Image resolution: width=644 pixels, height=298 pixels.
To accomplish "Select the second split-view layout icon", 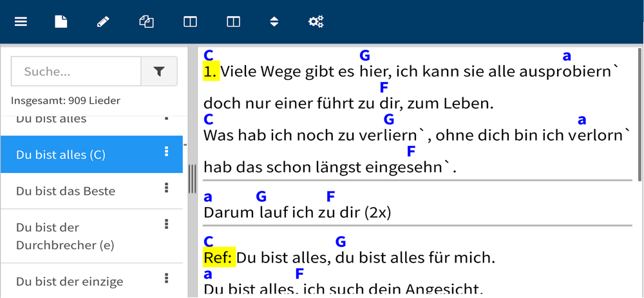I will (x=233, y=21).
